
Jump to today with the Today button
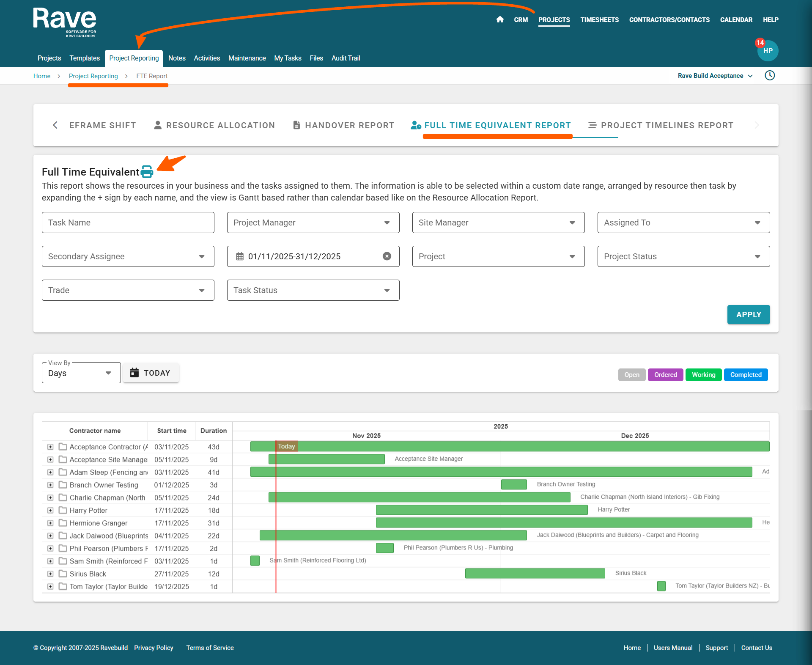click(151, 373)
